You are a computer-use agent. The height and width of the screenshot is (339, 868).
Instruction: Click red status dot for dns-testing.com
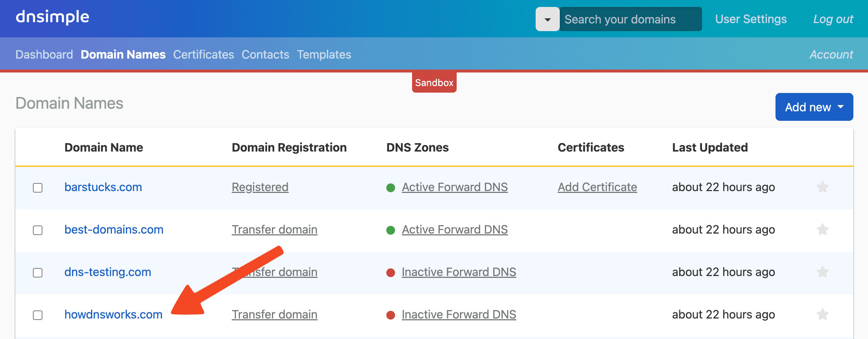coord(390,273)
